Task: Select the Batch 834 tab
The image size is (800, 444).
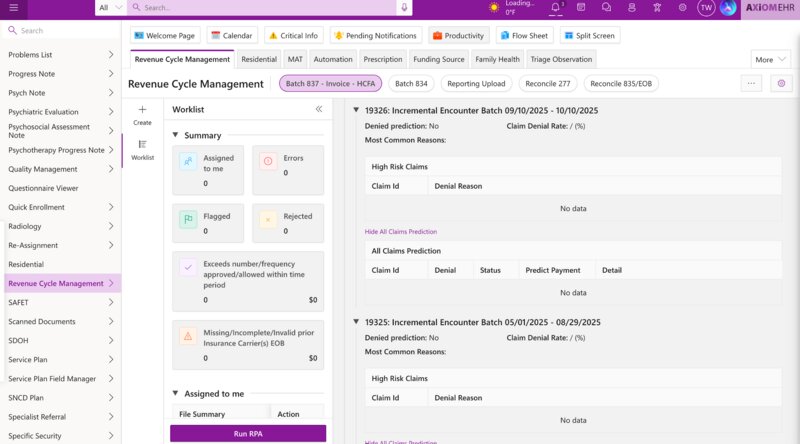Action: [x=411, y=83]
